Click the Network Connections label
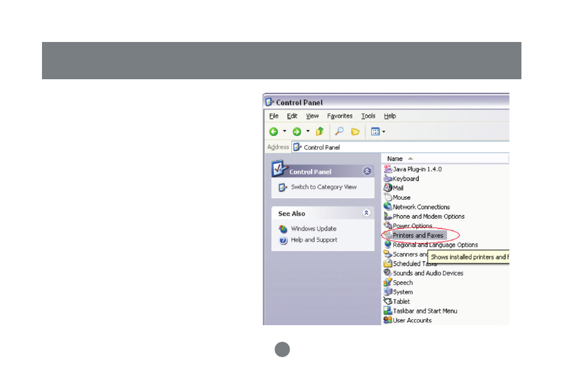 click(x=421, y=207)
